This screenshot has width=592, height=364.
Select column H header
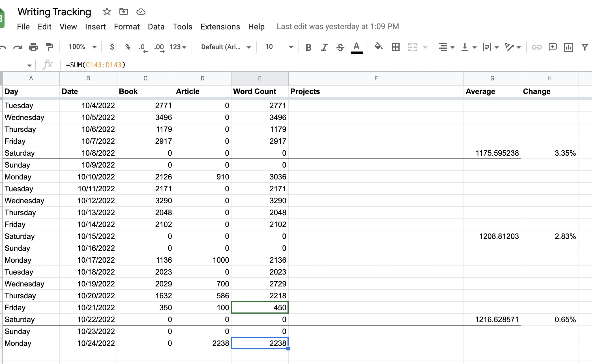pos(549,78)
